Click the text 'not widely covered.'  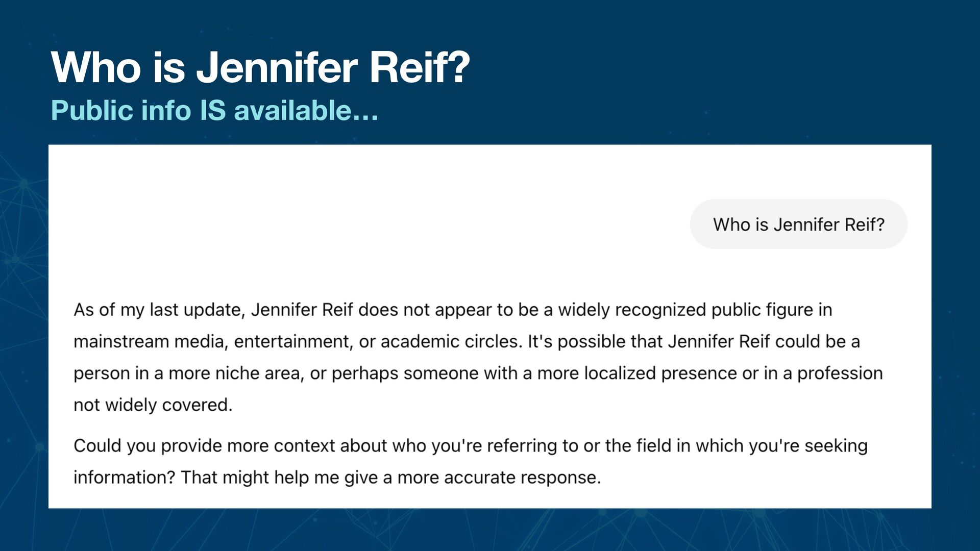click(153, 405)
